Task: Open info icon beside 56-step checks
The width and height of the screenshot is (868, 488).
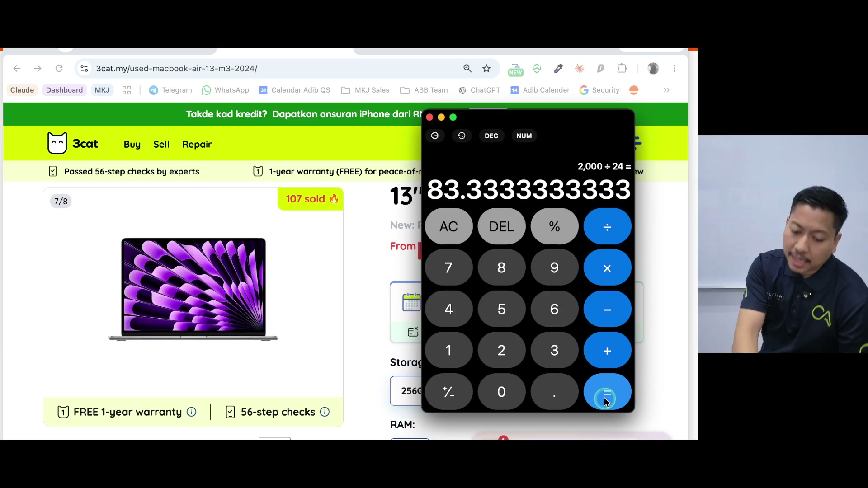Action: (325, 412)
